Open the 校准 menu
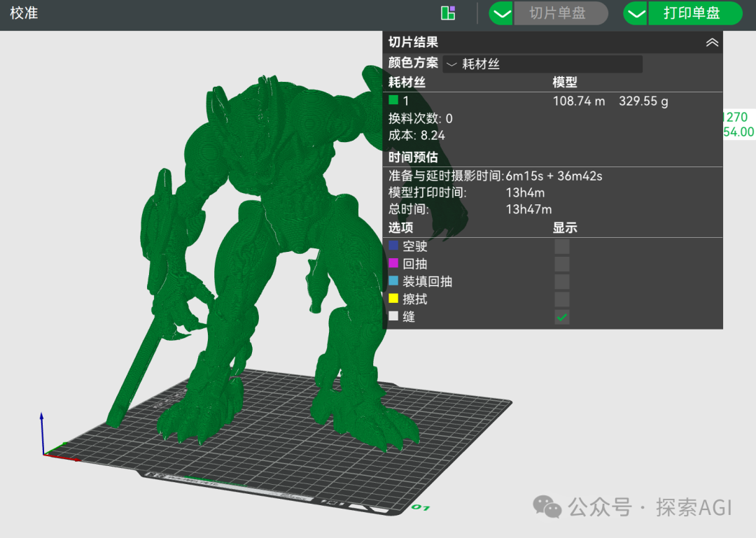 tap(24, 13)
